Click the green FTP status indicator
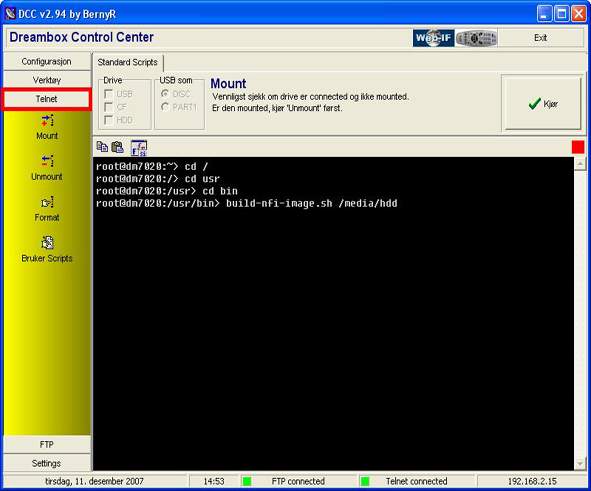Viewport: 591px width, 491px height. tap(247, 481)
